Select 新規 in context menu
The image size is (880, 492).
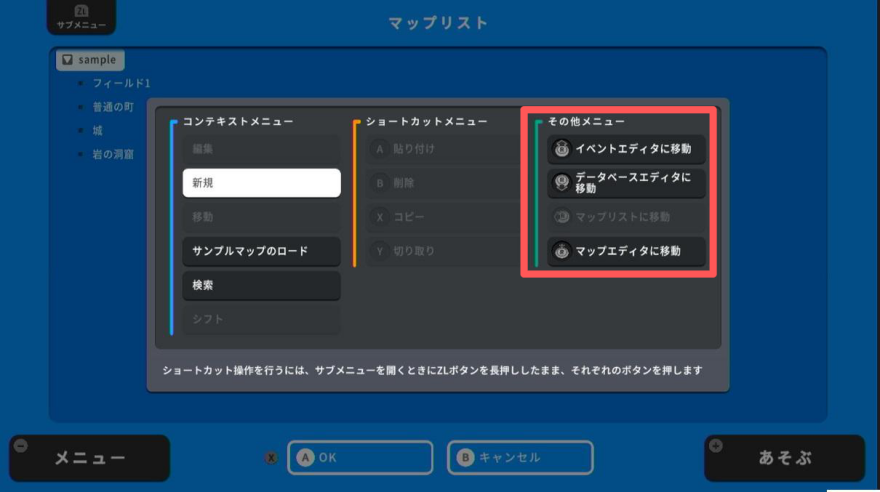point(262,183)
